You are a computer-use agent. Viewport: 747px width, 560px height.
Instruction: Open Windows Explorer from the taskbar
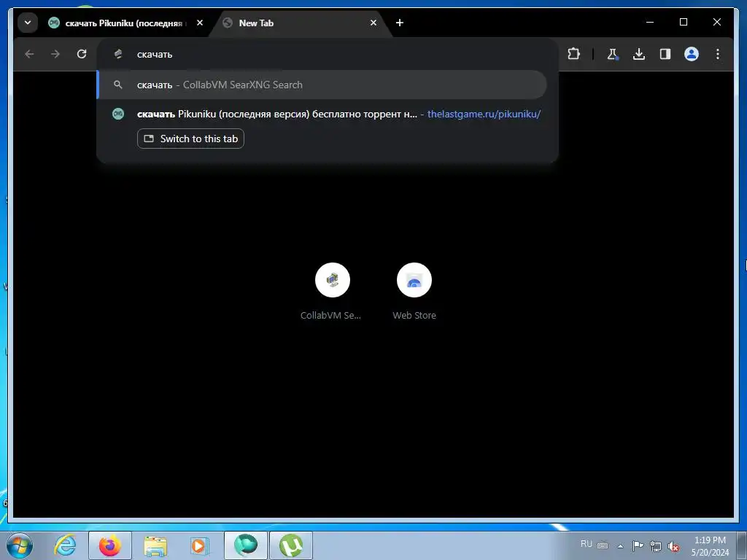pos(155,545)
